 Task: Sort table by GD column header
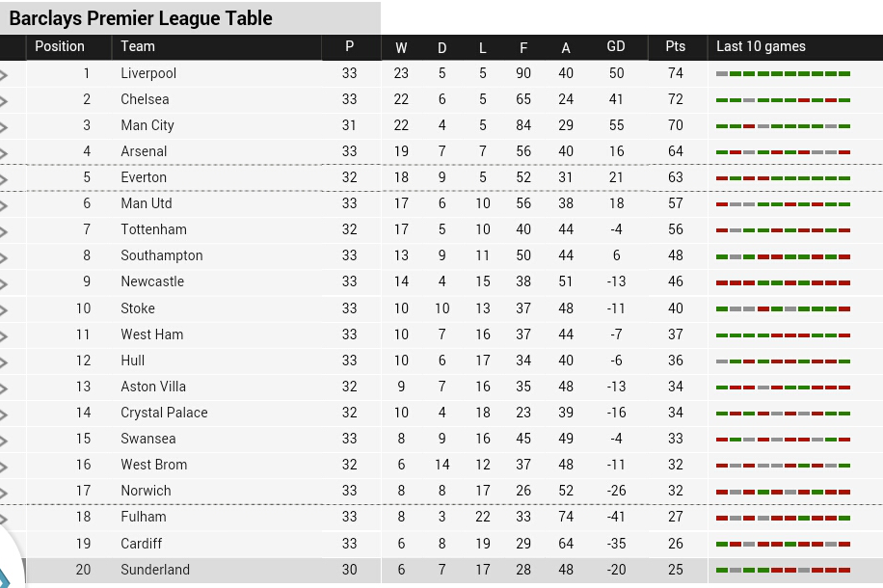point(616,46)
